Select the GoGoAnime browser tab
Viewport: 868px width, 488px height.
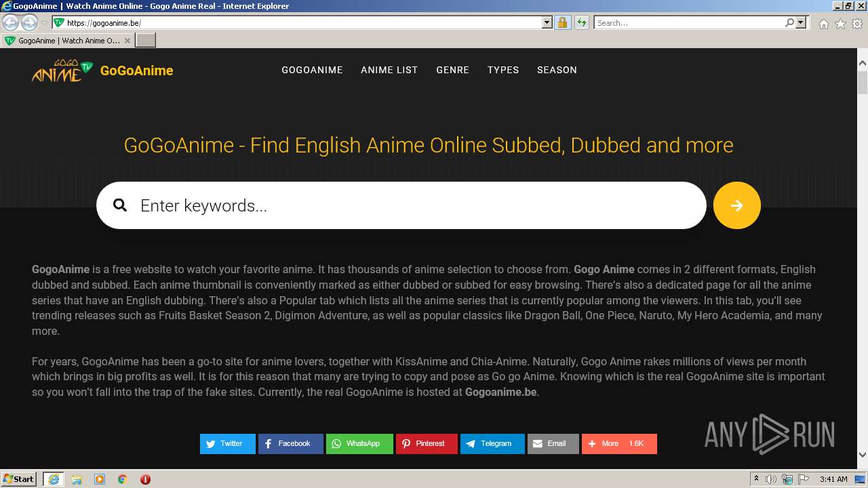coord(68,41)
